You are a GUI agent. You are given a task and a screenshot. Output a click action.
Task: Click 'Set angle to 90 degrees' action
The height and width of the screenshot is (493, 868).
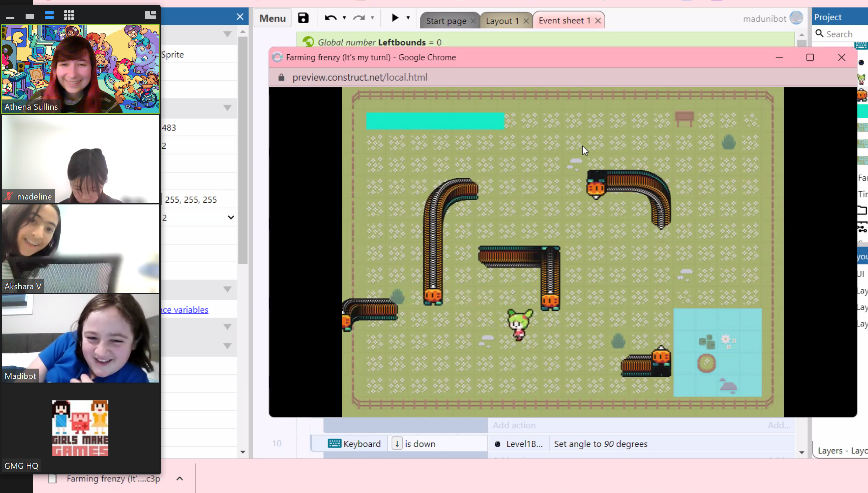coord(601,444)
